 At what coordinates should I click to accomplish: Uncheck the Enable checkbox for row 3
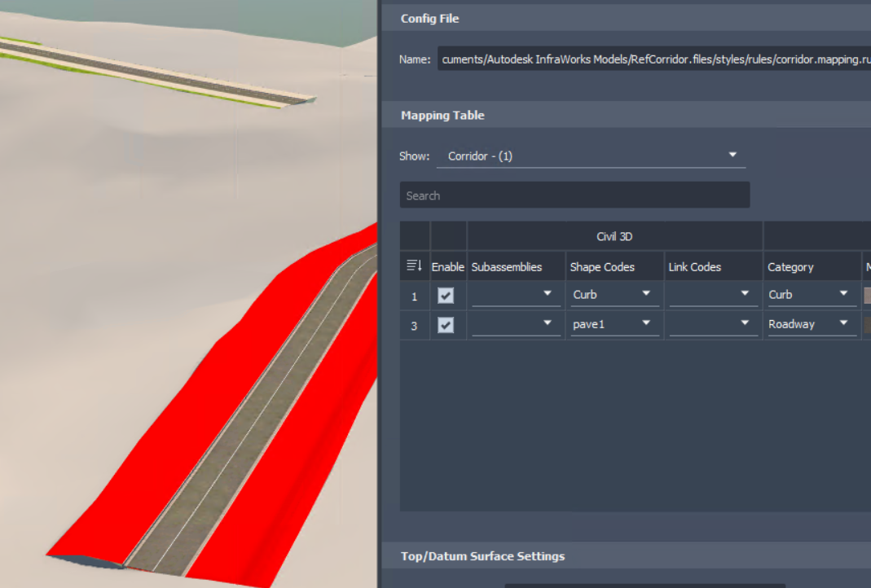[x=446, y=325]
